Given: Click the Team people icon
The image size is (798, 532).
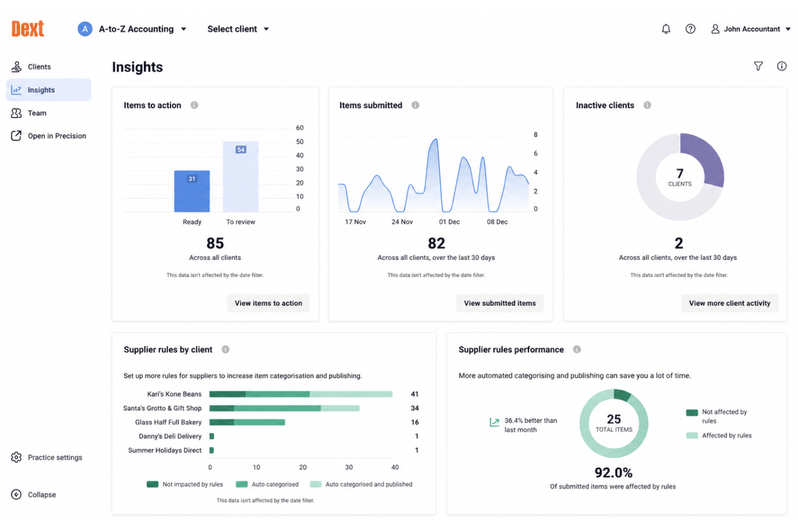Looking at the screenshot, I should (x=17, y=113).
